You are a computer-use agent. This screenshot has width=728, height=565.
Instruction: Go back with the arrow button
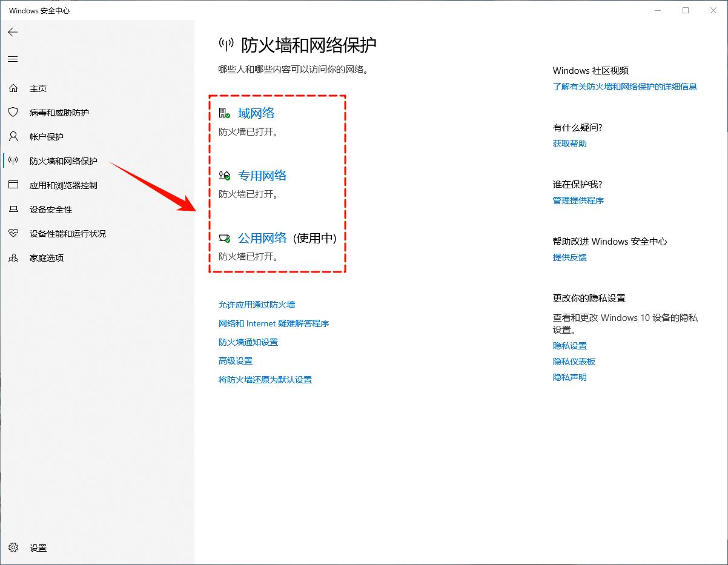pos(13,32)
